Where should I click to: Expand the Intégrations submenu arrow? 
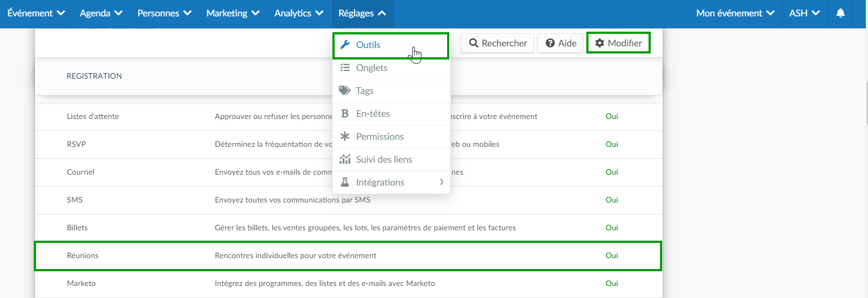[442, 182]
